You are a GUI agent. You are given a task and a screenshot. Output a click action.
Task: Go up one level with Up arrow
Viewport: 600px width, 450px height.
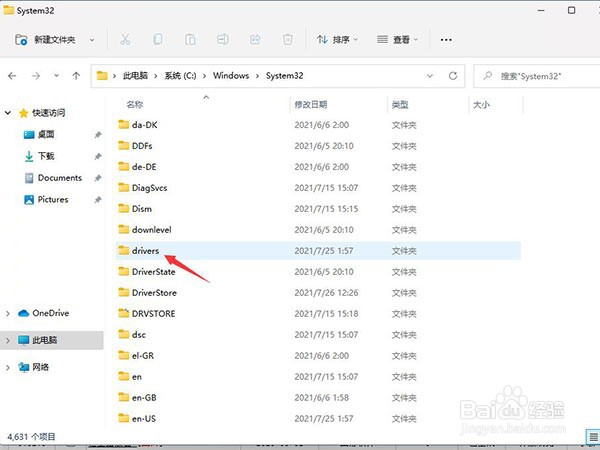(76, 76)
